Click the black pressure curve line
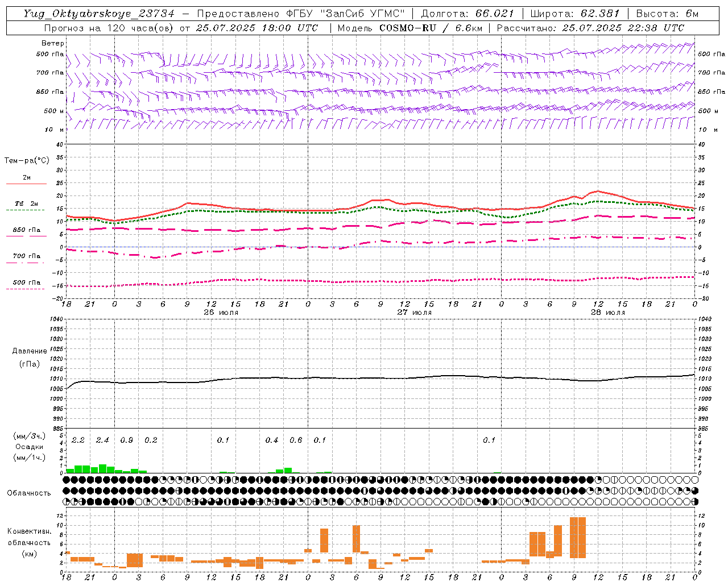The width and height of the screenshot is (728, 582). point(380,378)
